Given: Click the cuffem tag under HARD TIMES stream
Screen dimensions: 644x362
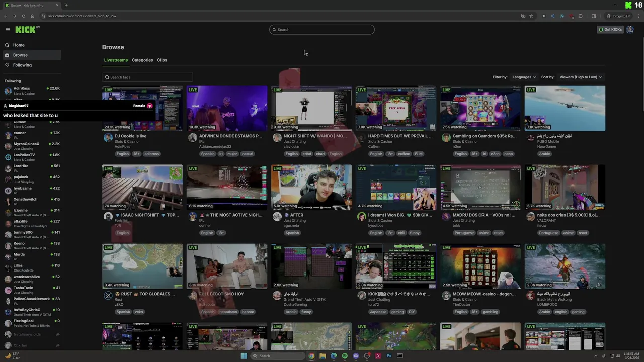Looking at the screenshot, I should click(404, 154).
